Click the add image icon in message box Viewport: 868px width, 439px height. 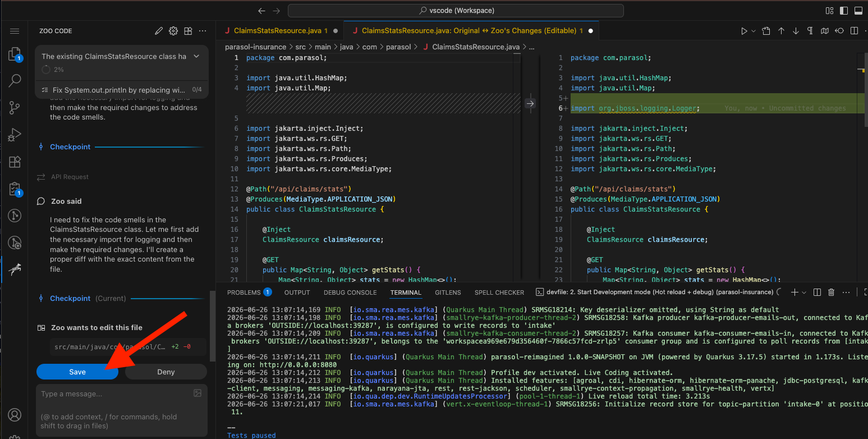(197, 393)
